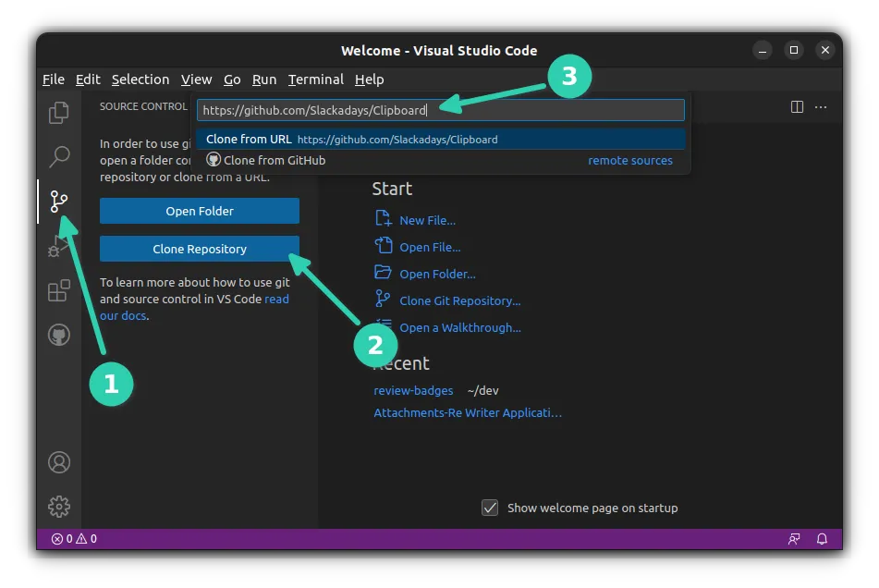The height and width of the screenshot is (588, 879).
Task: Open the Accounts icon near bottom left
Action: (58, 461)
